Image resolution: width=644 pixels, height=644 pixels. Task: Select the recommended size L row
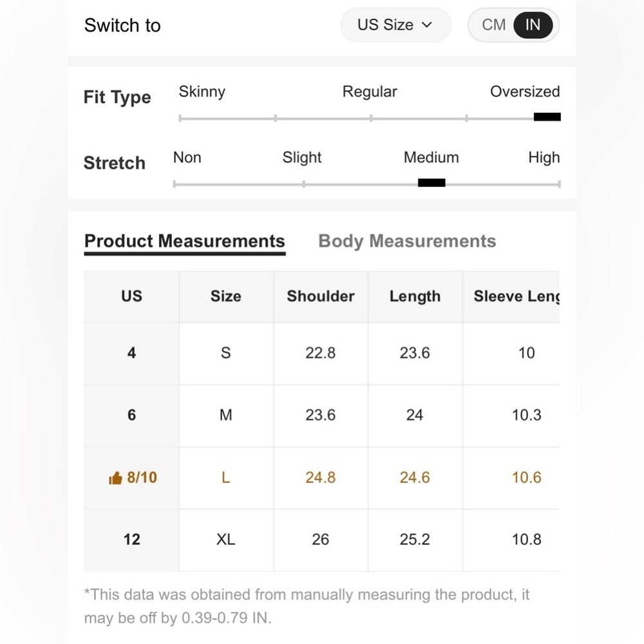(x=321, y=478)
